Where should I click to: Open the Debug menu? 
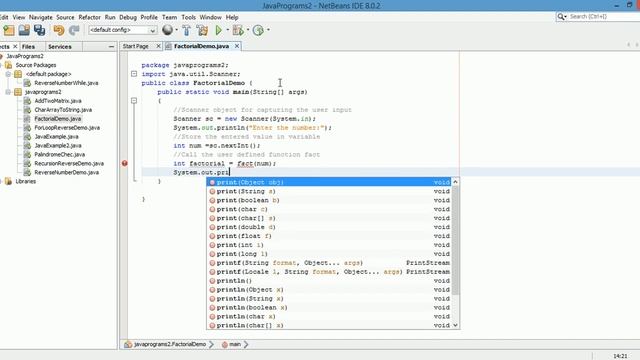coord(128,17)
